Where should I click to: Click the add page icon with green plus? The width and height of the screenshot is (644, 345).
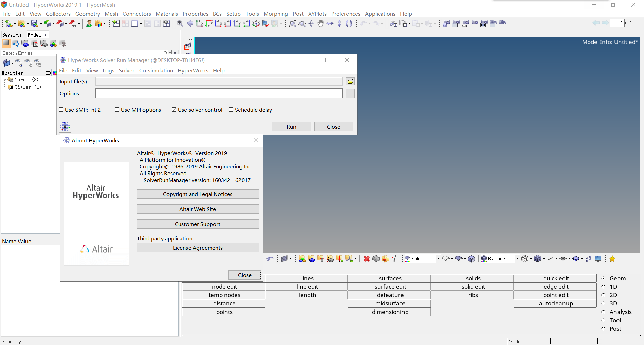pos(116,23)
